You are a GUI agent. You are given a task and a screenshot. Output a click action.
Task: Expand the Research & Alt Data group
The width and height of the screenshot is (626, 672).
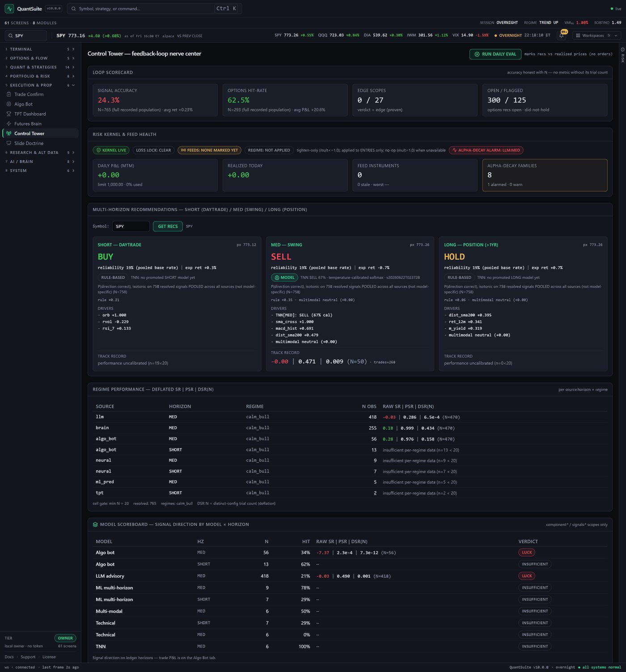(40, 153)
